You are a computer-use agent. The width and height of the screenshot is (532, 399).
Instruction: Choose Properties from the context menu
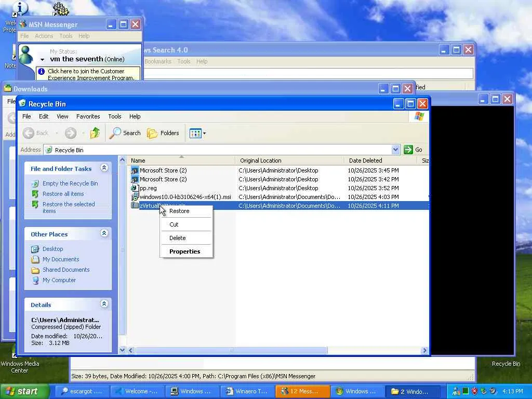click(187, 251)
